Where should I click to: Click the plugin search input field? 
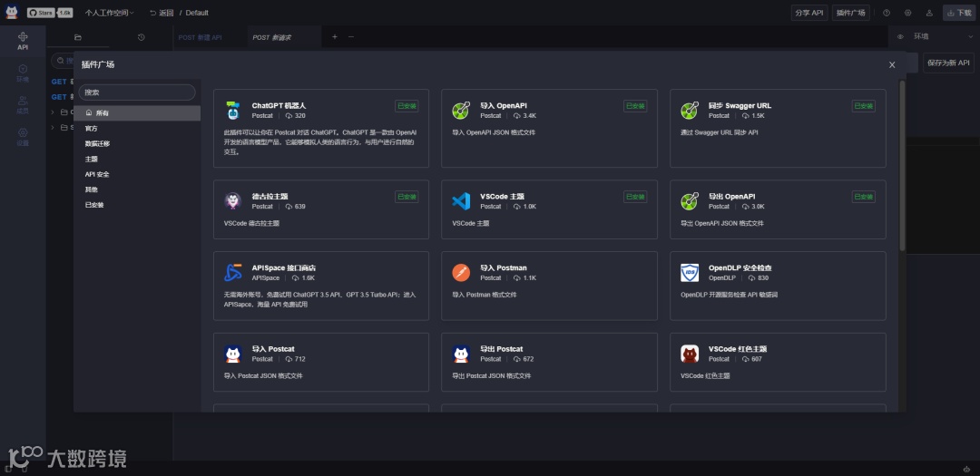pyautogui.click(x=137, y=92)
